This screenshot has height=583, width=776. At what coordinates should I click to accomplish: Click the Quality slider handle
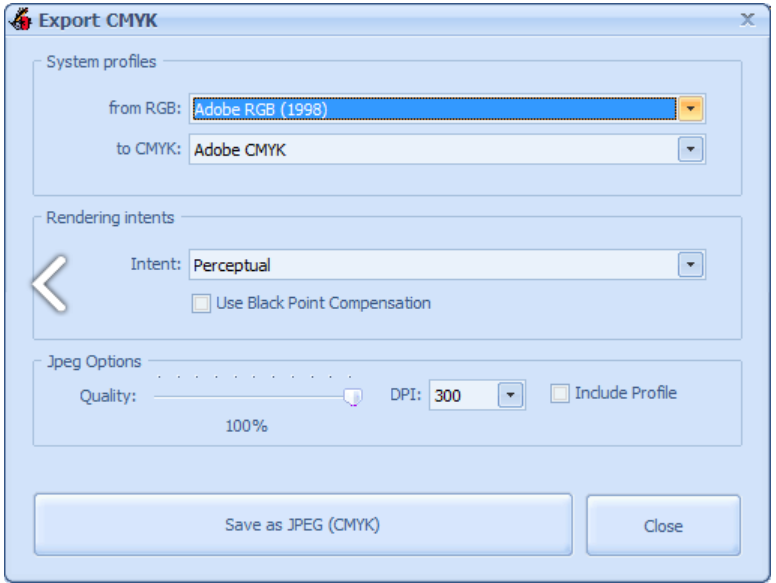point(352,397)
